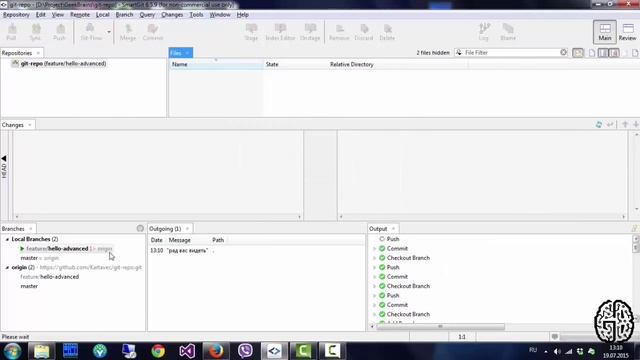Go to next change arrow
Screen dimensions: 640x360
tap(636, 124)
